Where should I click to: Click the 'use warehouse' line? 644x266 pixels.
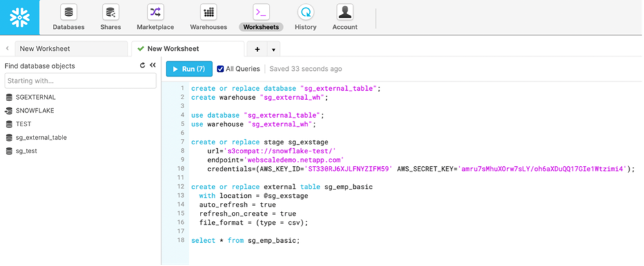pos(254,124)
